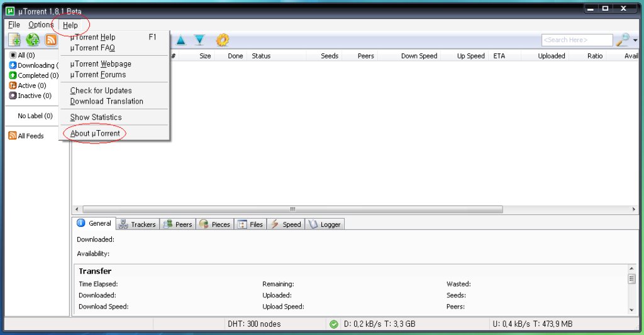Click the search magnifier icon
Screen dimensions: 644x335
click(623, 40)
